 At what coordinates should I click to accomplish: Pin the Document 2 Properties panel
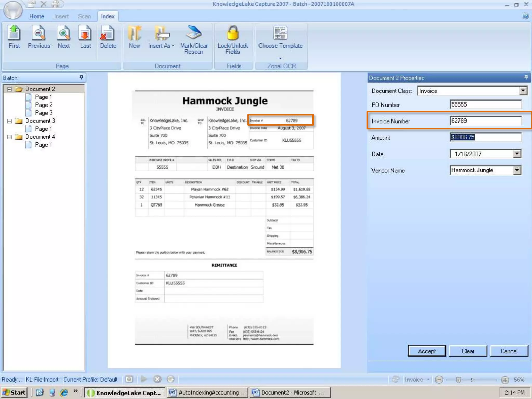tap(526, 77)
